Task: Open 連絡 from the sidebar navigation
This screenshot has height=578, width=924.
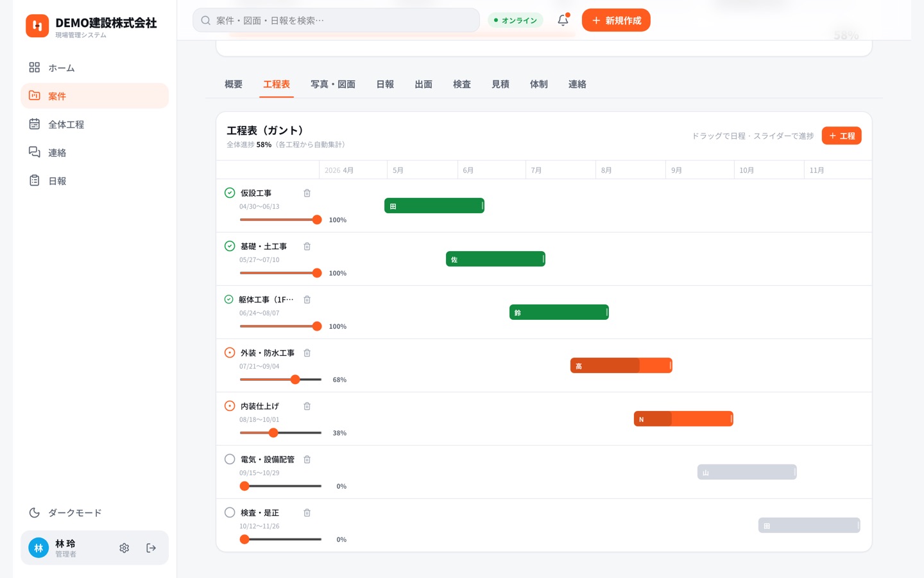Action: tap(95, 152)
